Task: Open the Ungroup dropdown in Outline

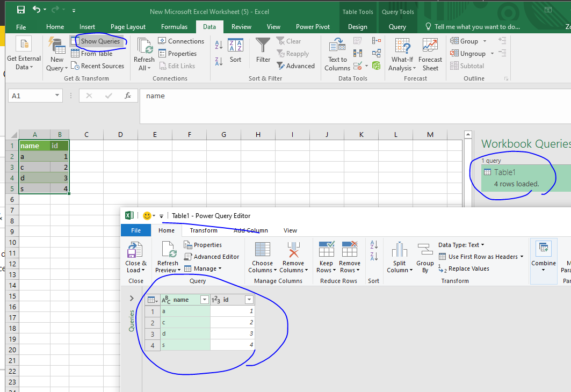Action: coord(492,54)
